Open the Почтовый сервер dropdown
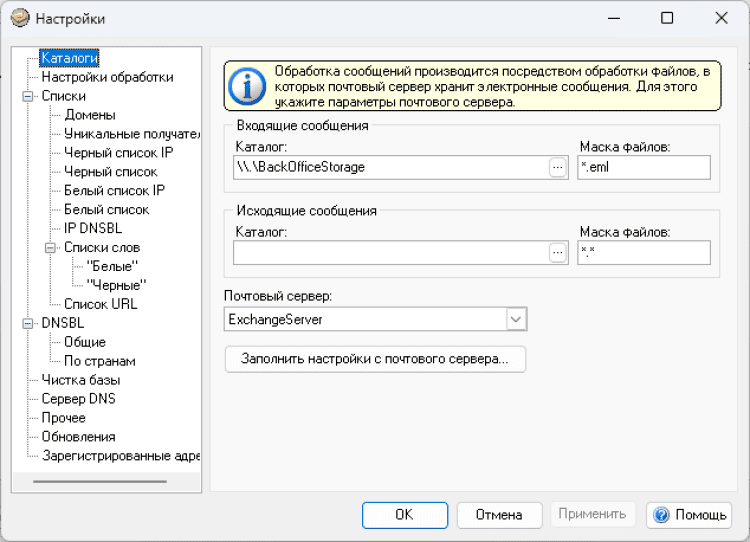The width and height of the screenshot is (750, 542). click(516, 319)
